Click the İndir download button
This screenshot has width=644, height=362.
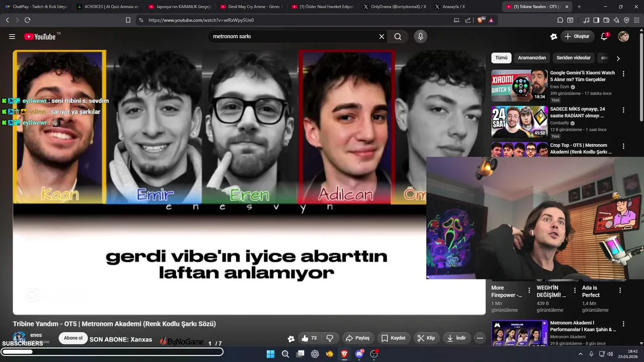click(x=456, y=338)
